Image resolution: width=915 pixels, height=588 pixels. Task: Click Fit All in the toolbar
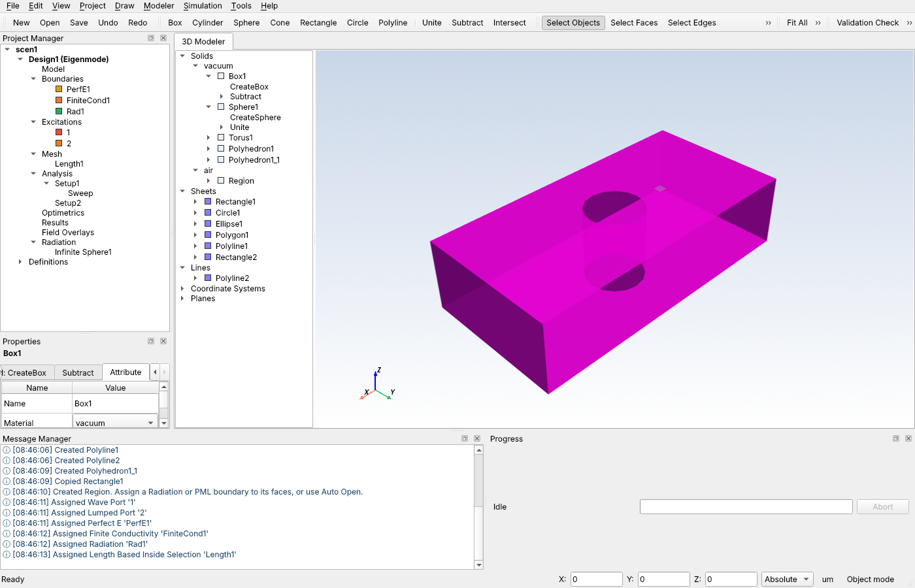click(797, 23)
